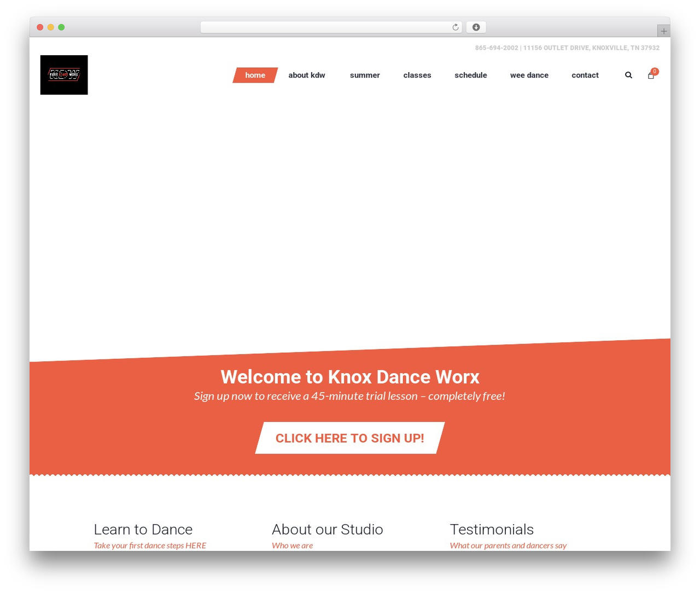Open the site search magnifier icon

point(628,75)
